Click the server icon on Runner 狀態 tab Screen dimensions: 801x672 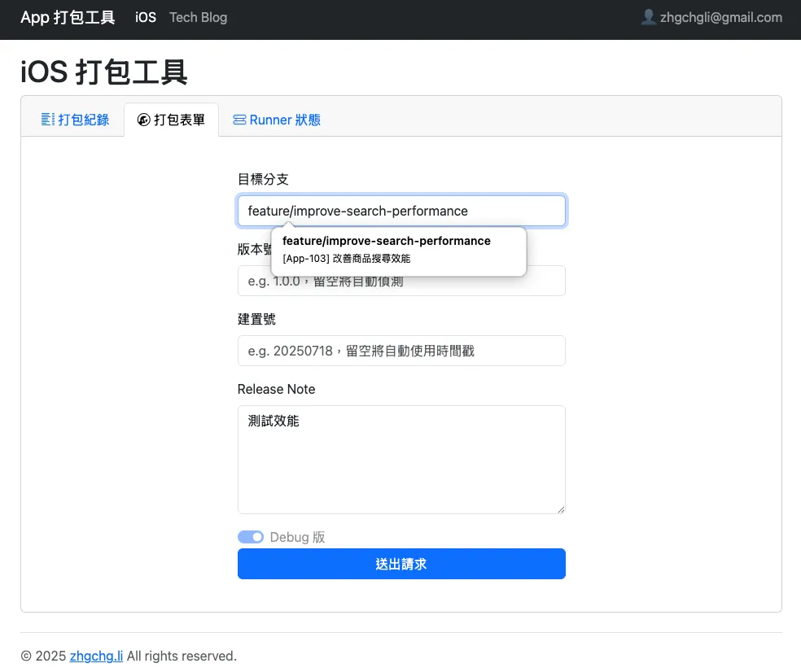[239, 120]
